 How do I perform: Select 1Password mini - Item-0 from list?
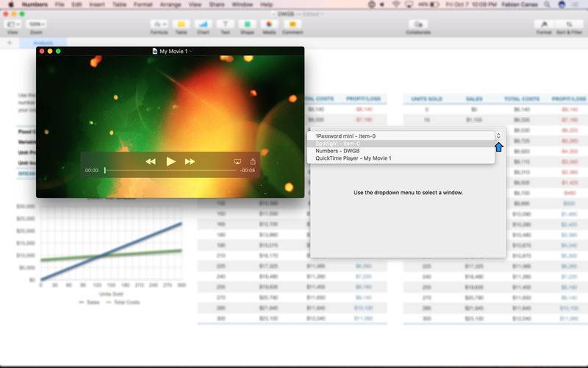(x=401, y=136)
